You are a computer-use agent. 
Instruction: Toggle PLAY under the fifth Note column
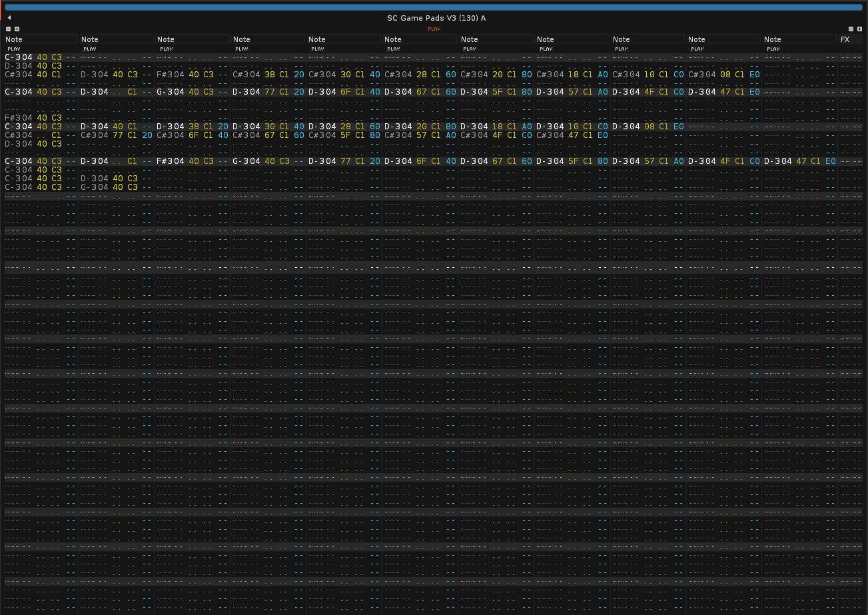tap(318, 49)
